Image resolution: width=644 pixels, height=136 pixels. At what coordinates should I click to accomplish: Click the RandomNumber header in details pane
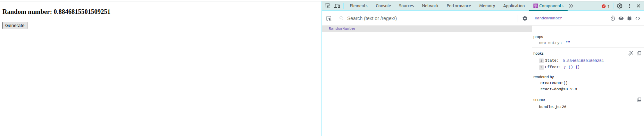point(548,18)
